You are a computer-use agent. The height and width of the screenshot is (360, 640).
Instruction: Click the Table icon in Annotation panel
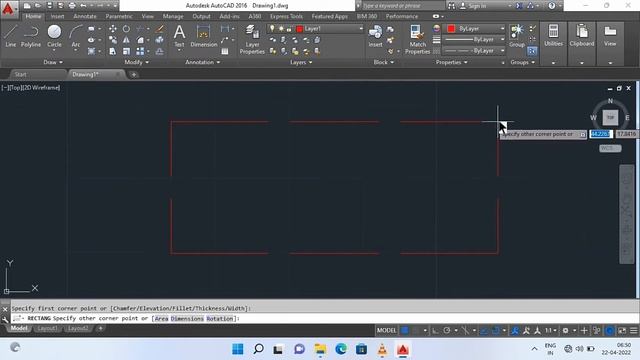[225, 51]
